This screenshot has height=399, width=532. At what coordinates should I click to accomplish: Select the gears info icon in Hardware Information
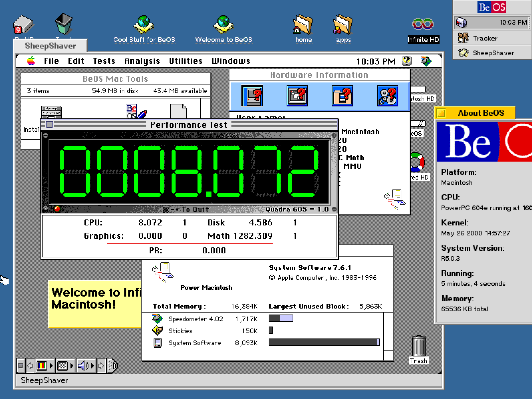click(388, 96)
